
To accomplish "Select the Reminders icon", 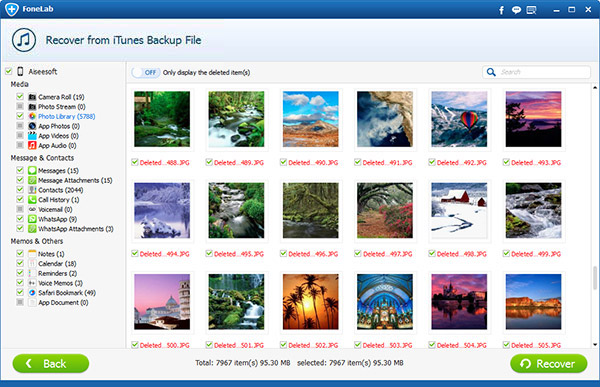I will [x=32, y=273].
